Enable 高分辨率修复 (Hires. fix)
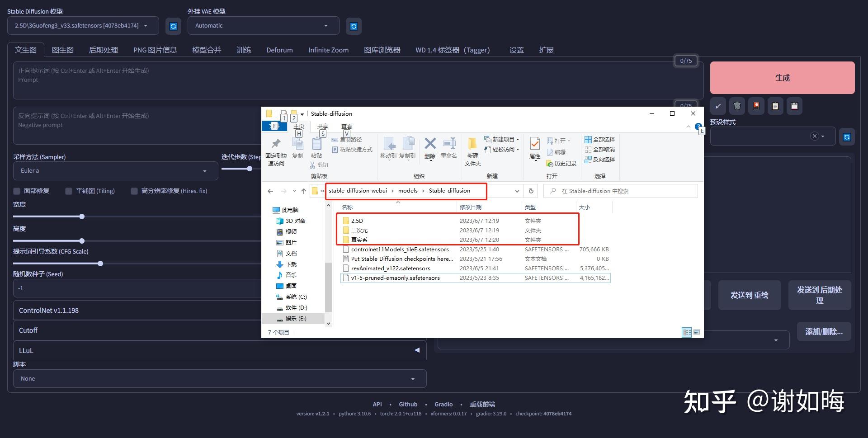Screen dimensions: 868x438 click(x=134, y=191)
